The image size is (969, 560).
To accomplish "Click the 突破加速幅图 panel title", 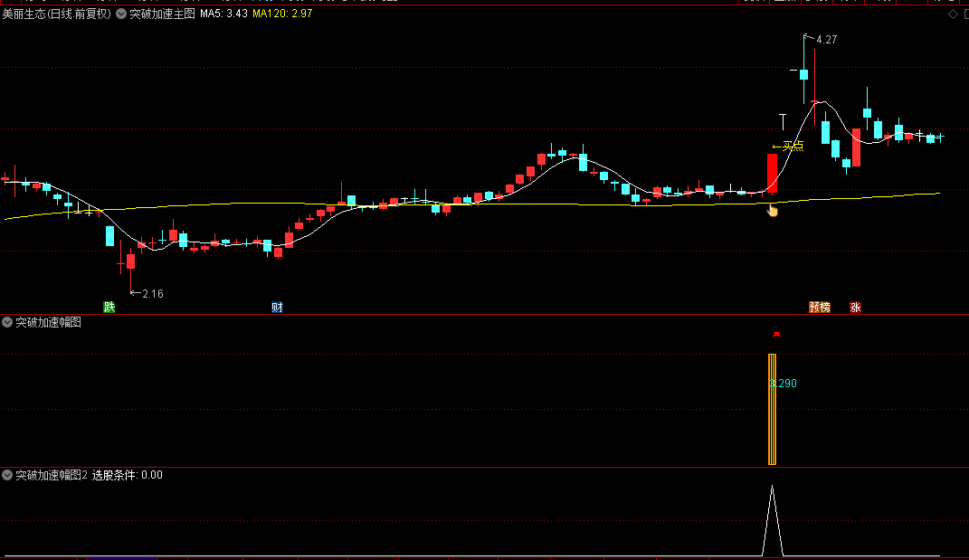I will click(x=48, y=322).
